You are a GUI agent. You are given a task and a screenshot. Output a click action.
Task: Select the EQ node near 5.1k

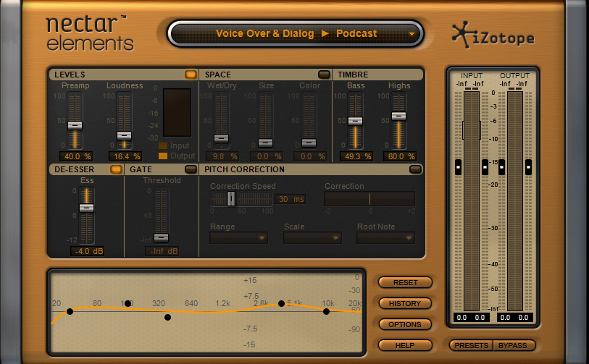pos(281,304)
